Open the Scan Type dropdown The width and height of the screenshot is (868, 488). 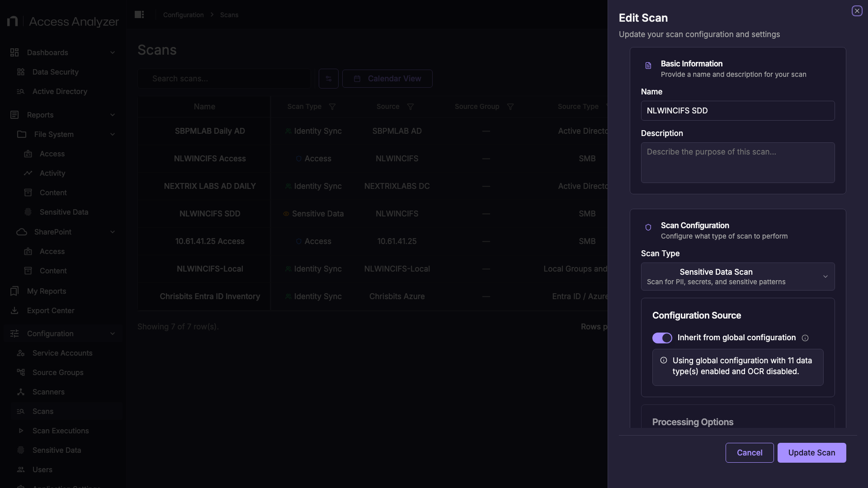[738, 277]
